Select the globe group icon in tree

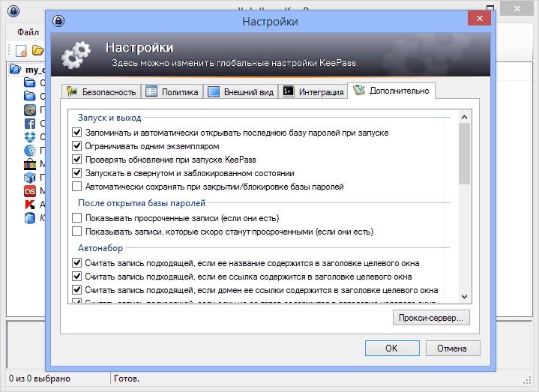click(x=30, y=151)
